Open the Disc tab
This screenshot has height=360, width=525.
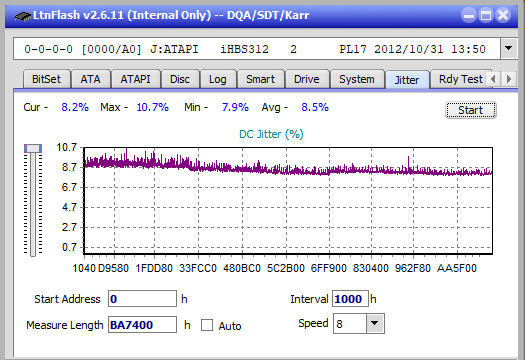tap(180, 79)
